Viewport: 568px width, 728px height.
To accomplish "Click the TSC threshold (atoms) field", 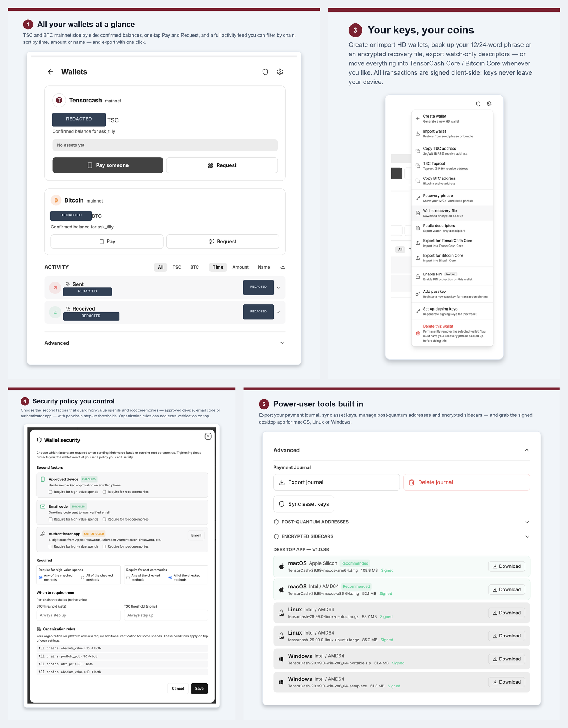I will (166, 615).
